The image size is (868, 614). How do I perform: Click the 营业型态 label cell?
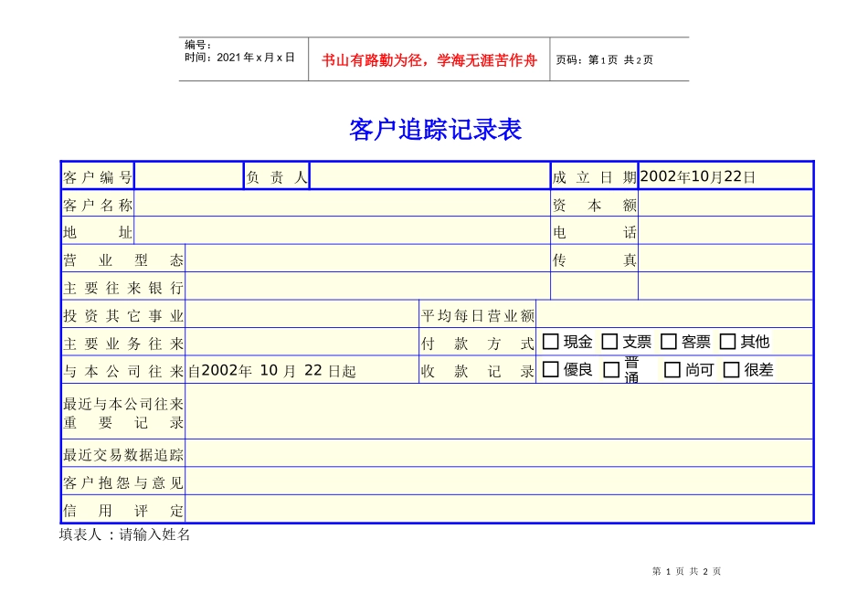coord(123,259)
